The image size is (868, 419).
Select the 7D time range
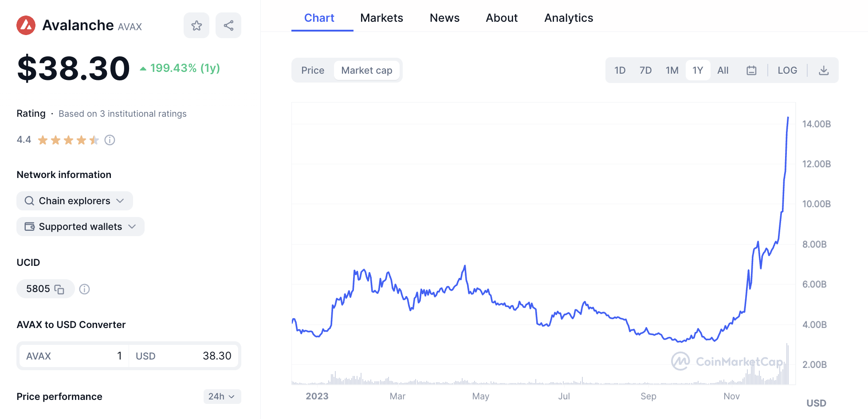[x=645, y=70]
